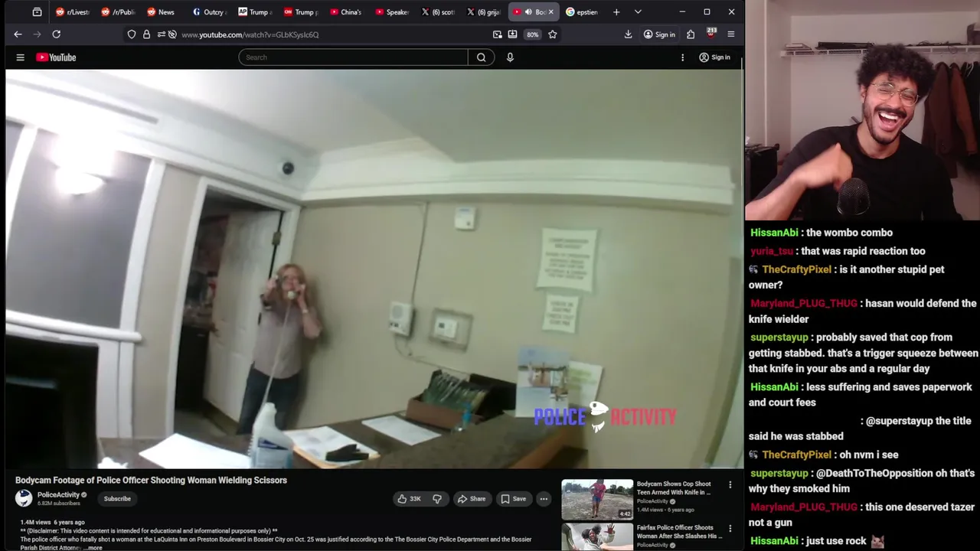Open the site permissions icon in the address bar
This screenshot has height=551, width=980.
coord(160,34)
